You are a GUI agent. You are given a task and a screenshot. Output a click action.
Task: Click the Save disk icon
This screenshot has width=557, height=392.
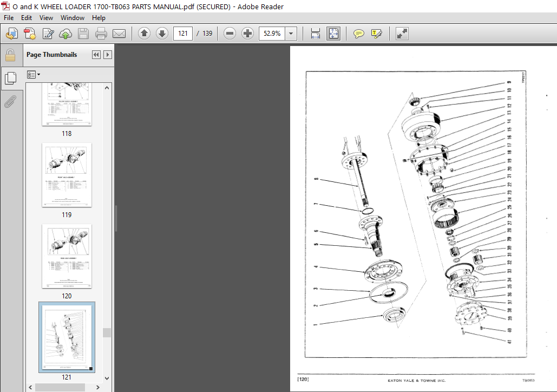coord(83,34)
